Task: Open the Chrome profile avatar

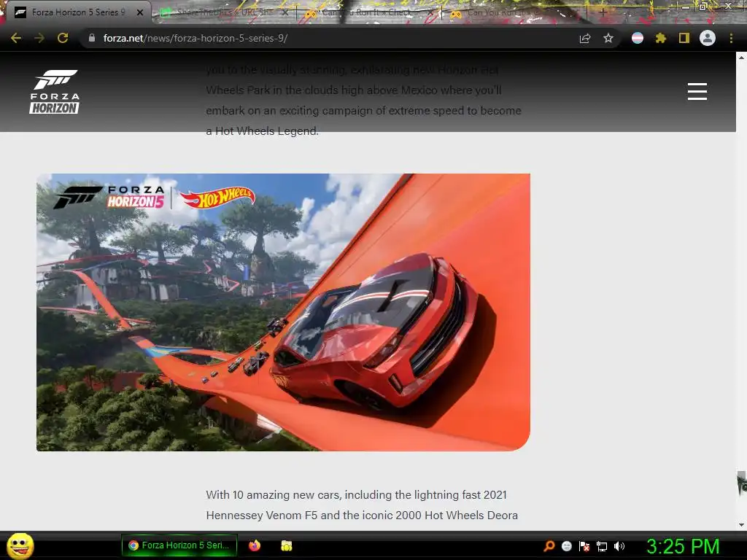Action: click(x=708, y=38)
